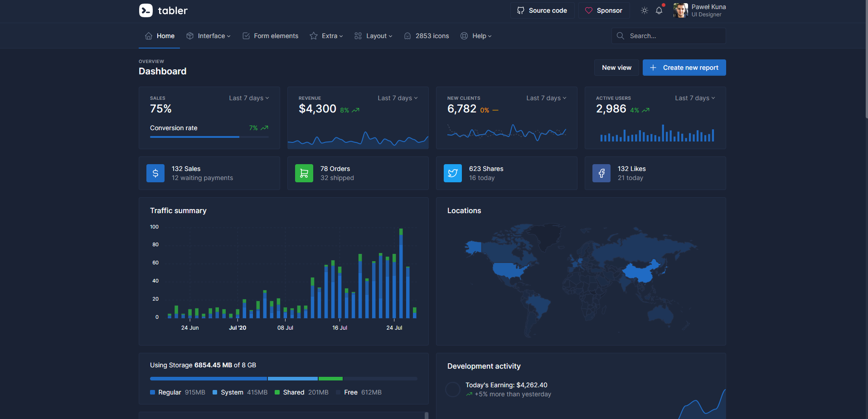The width and height of the screenshot is (868, 419).
Task: Open Paweł Kuna user avatar menu
Action: [x=680, y=10]
